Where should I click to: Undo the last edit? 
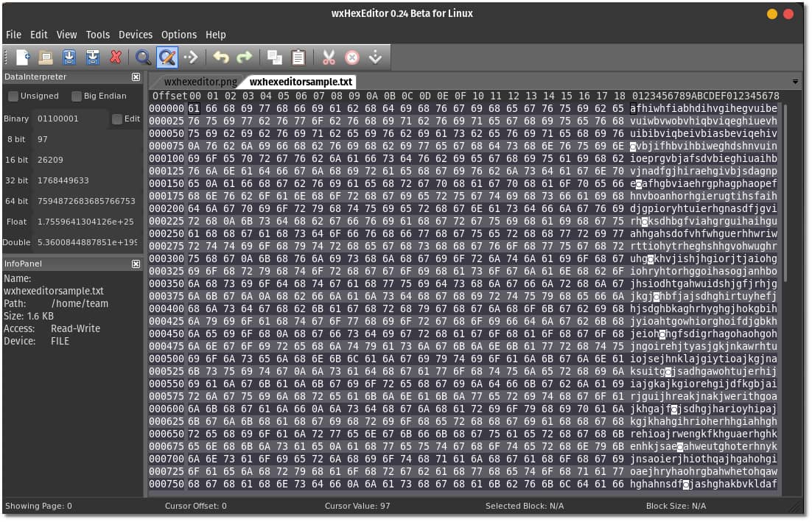221,57
